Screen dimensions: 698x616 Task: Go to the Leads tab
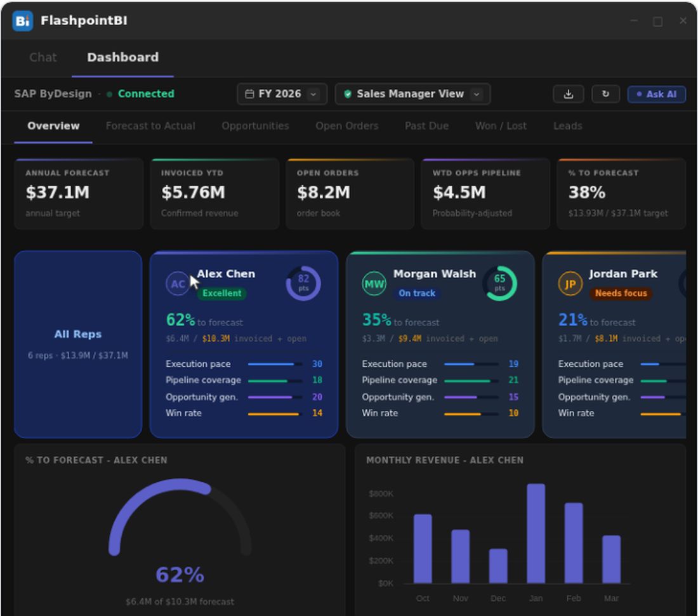[567, 126]
